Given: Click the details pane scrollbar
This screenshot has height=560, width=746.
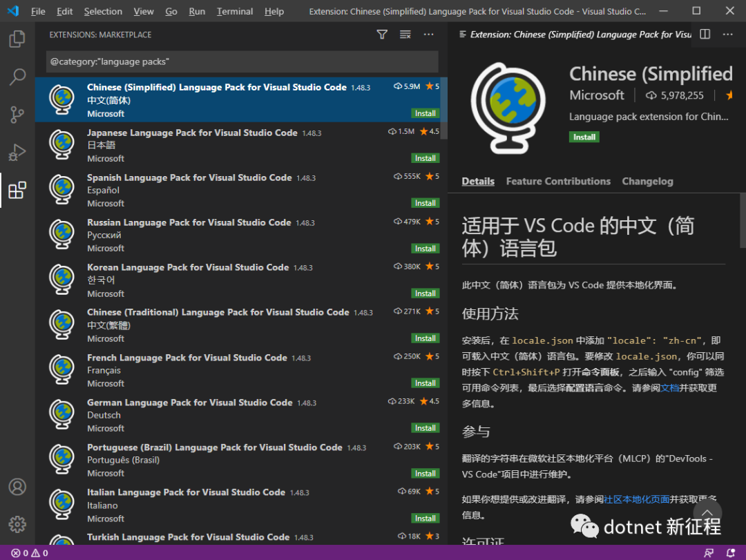Looking at the screenshot, I should pyautogui.click(x=743, y=220).
